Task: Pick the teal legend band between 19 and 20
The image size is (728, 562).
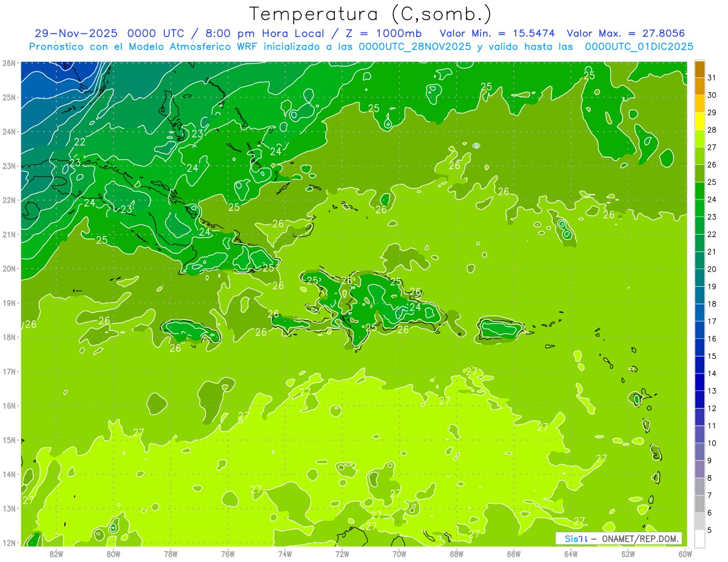Action: (x=699, y=278)
